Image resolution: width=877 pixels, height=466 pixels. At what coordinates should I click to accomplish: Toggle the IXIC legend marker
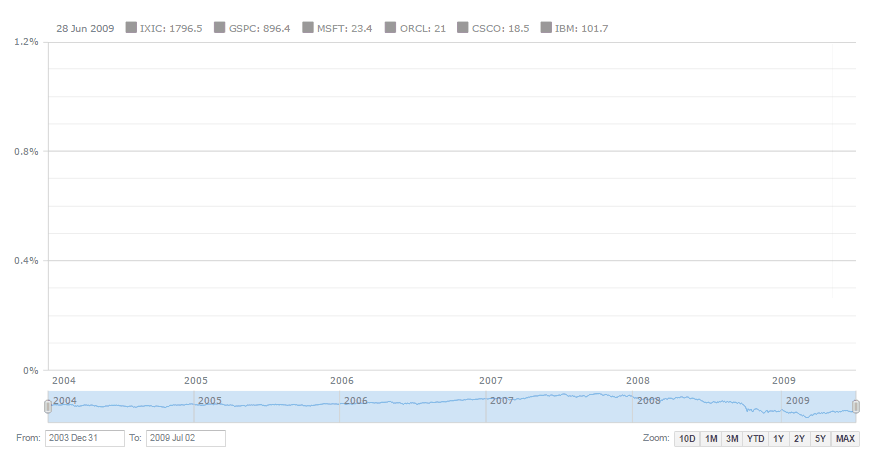pyautogui.click(x=131, y=28)
